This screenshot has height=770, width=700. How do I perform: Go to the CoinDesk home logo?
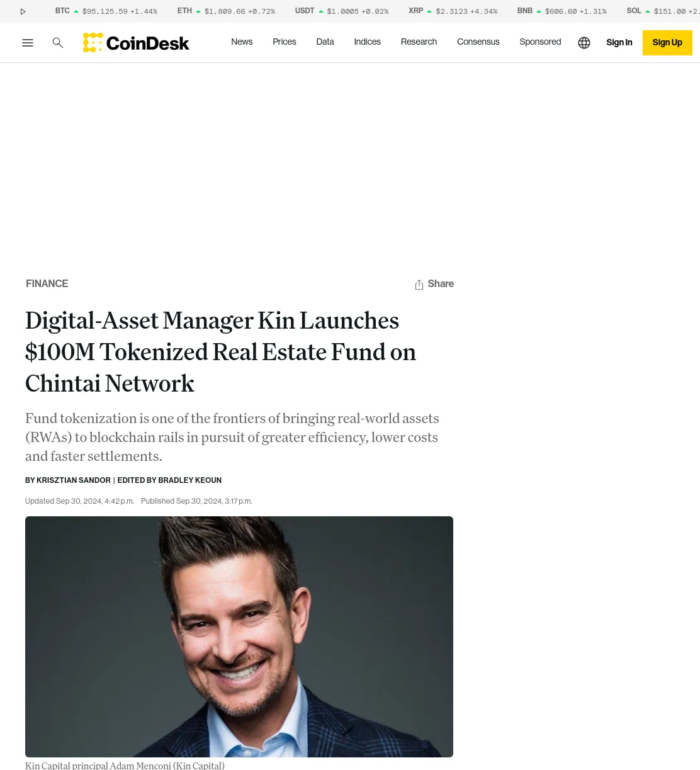pyautogui.click(x=136, y=43)
